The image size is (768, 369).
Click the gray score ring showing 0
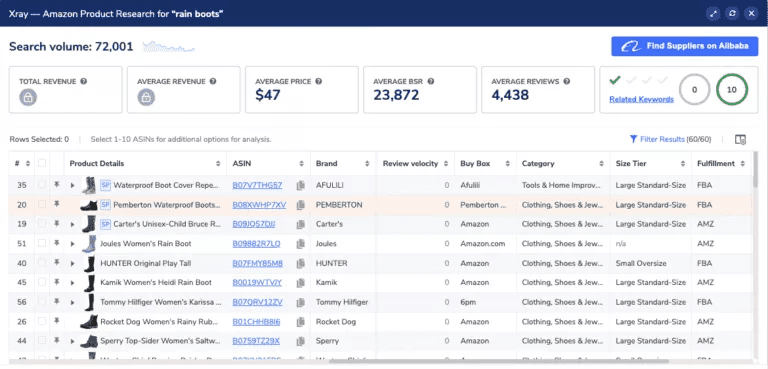click(x=694, y=90)
